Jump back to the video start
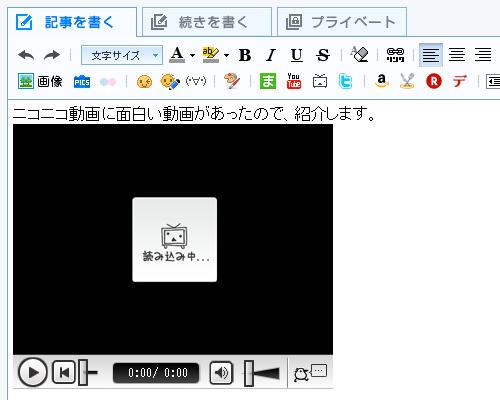Viewport: 500px width, 400px height. coord(64,372)
